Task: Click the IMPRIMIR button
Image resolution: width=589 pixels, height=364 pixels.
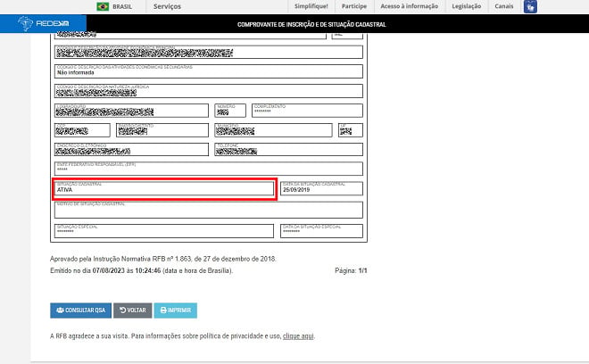Action: point(176,310)
